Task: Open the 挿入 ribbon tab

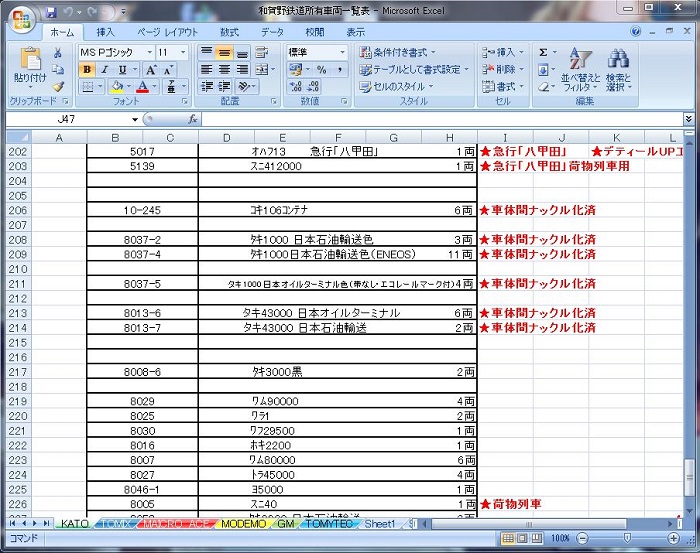Action: tap(105, 32)
